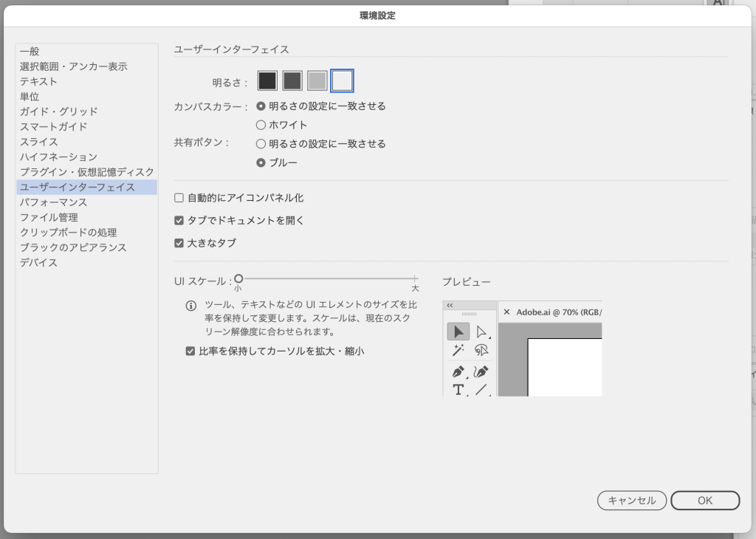Click the info icon beside UI scale description

[x=190, y=306]
